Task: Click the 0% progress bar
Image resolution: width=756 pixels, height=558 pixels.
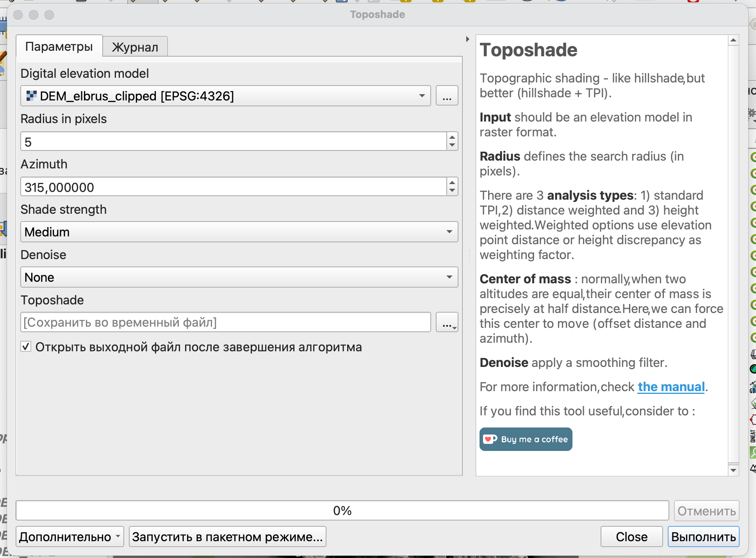Action: click(x=342, y=511)
